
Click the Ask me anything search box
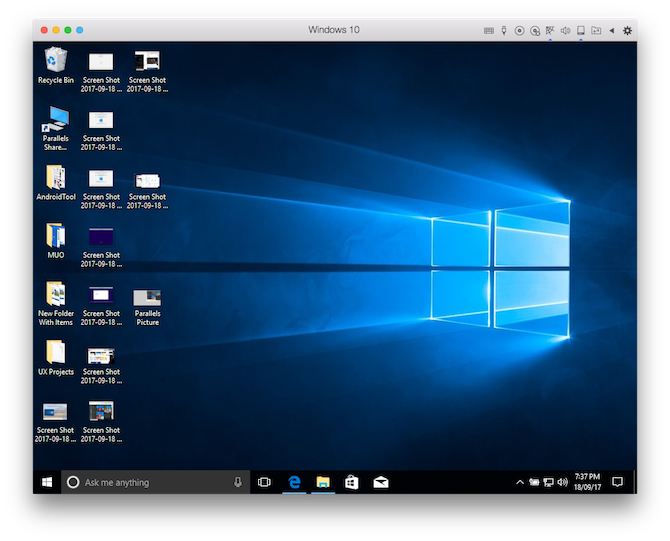coord(156,482)
